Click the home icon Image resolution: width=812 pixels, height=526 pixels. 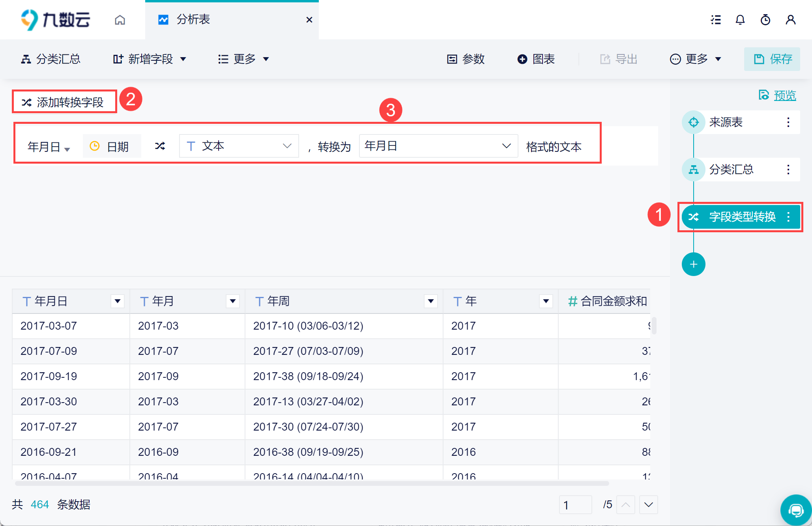pos(120,20)
